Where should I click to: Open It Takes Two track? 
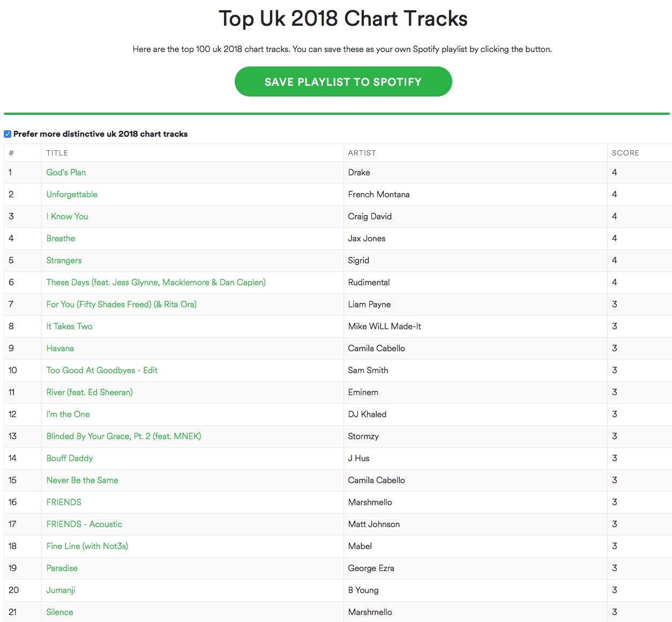(69, 327)
